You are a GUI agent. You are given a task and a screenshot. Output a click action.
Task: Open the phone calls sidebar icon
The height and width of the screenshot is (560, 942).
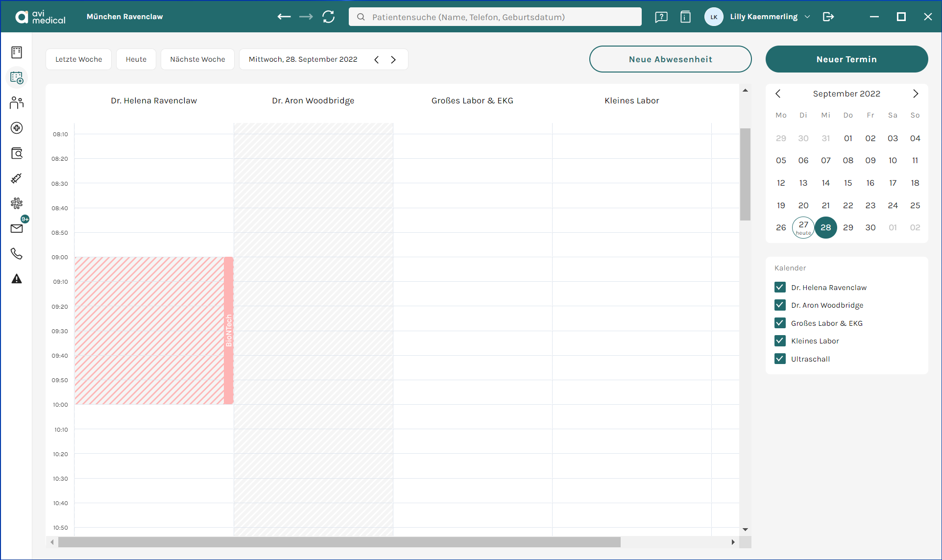pos(17,254)
